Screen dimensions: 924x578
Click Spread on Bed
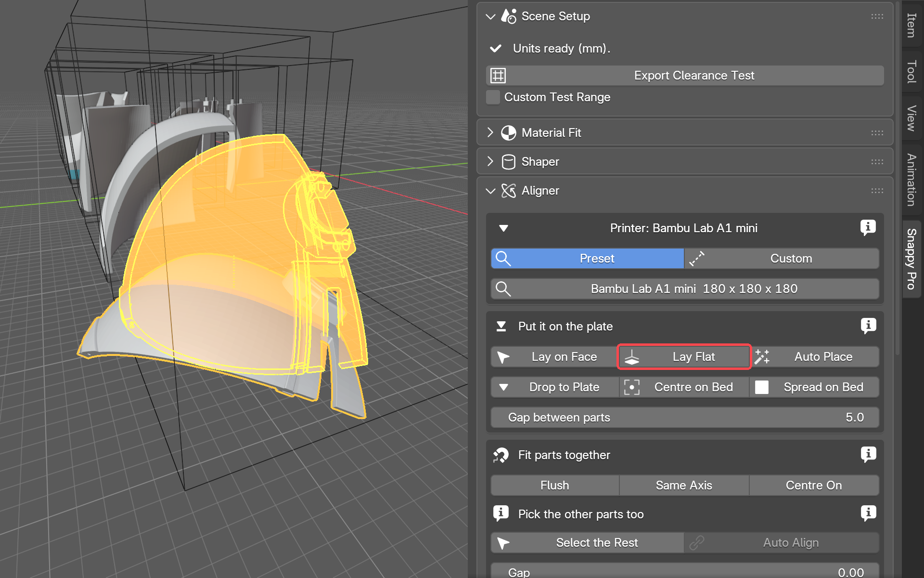(815, 387)
